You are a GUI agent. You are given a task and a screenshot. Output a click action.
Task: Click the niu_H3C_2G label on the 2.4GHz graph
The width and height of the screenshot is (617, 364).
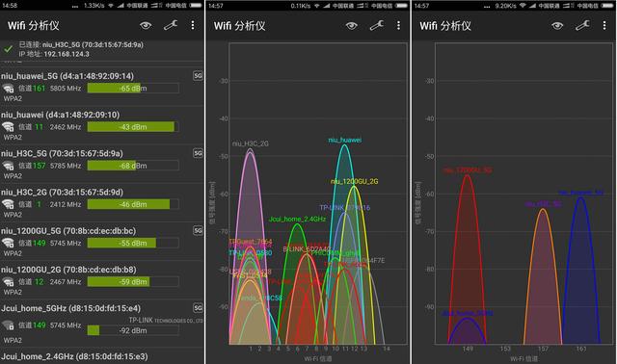tap(251, 143)
